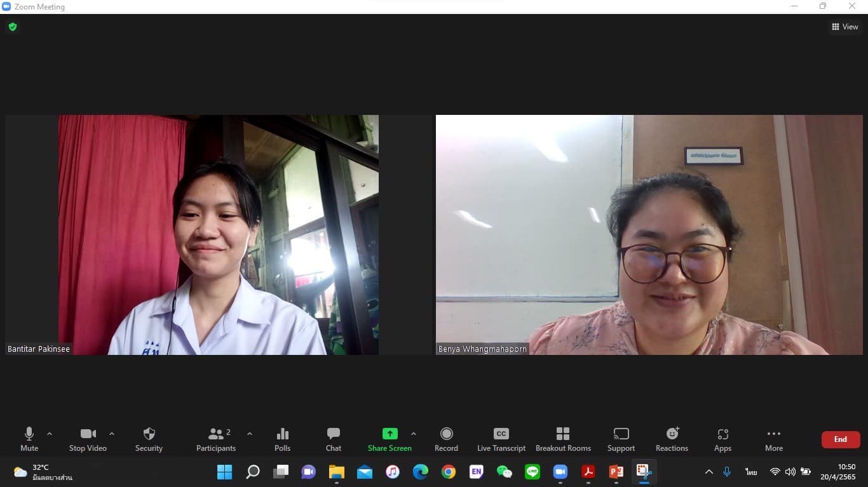The width and height of the screenshot is (868, 487).
Task: Expand Share Screen options arrow
Action: coord(414,434)
